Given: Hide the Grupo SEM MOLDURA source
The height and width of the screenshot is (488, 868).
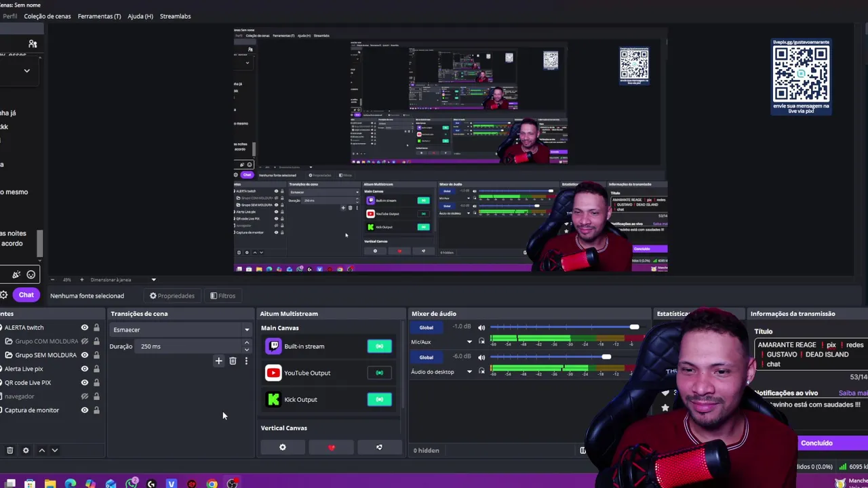Looking at the screenshot, I should tap(85, 355).
